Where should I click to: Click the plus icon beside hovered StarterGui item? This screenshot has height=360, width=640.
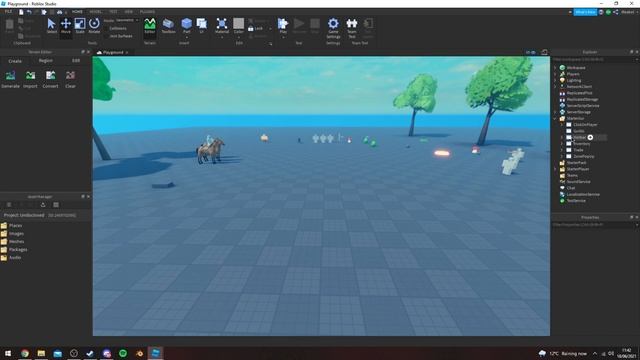(590, 138)
